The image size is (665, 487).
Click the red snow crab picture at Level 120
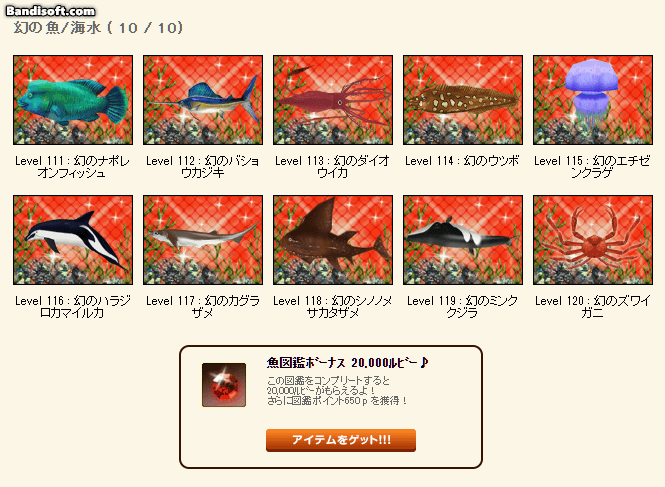point(593,240)
